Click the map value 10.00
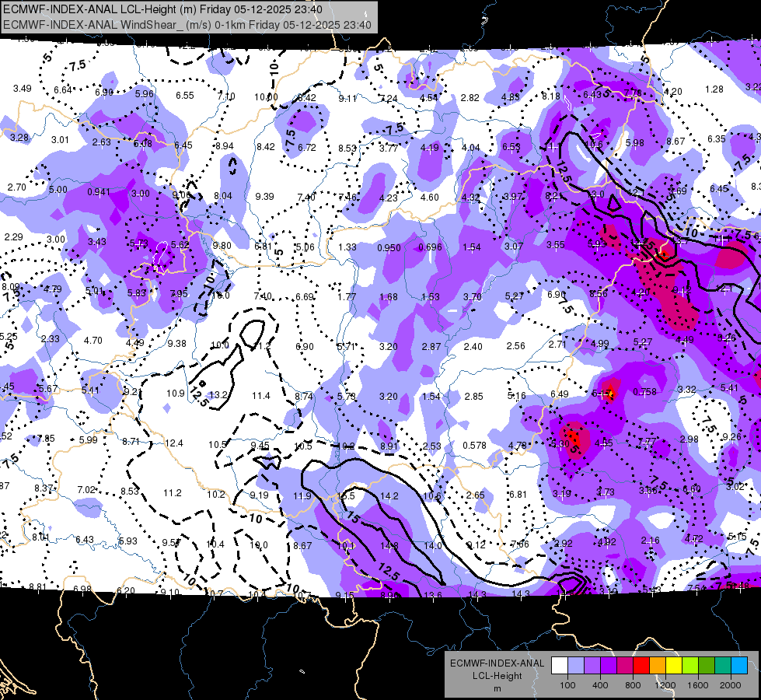This screenshot has width=761, height=700. pyautogui.click(x=266, y=96)
